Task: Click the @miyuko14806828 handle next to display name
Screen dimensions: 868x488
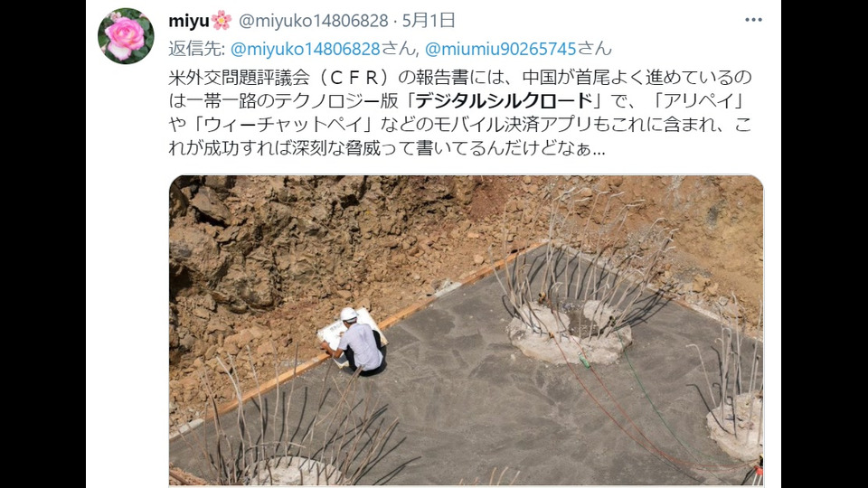Action: tap(314, 21)
